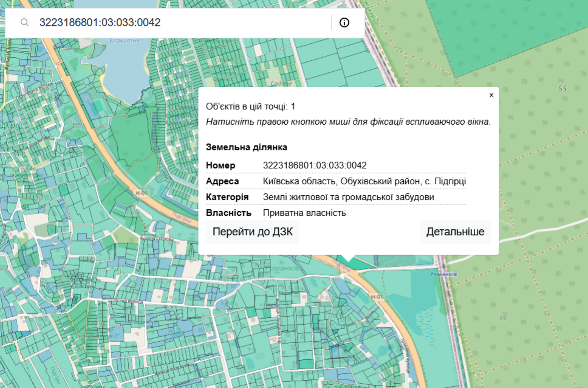Click the highlighted parcel under popup pointer
This screenshot has height=388, width=588.
(x=358, y=263)
